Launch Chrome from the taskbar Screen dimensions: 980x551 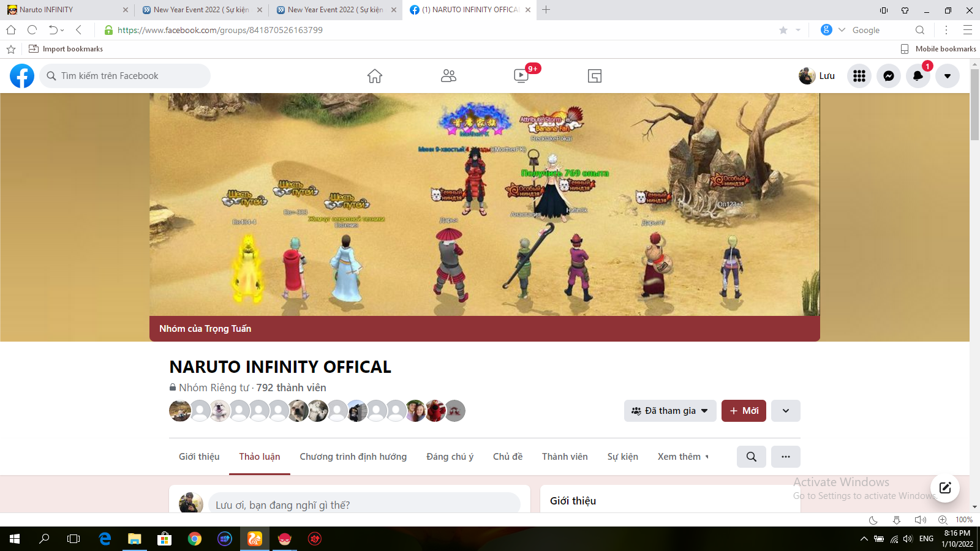coord(195,539)
